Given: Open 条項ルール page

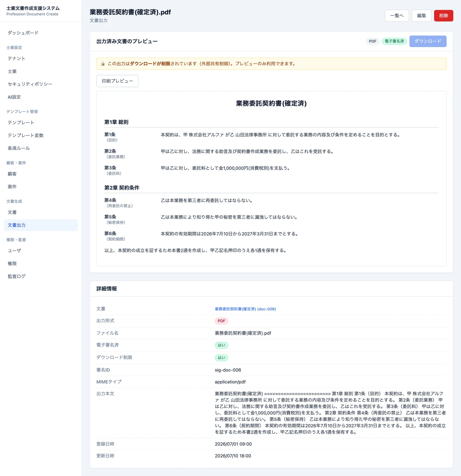Looking at the screenshot, I should click(x=41, y=148).
